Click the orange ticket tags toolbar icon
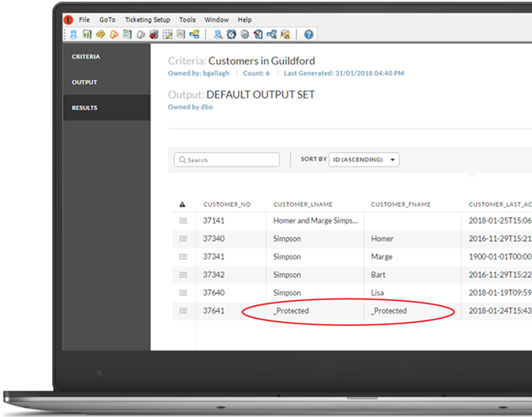 pos(114,34)
